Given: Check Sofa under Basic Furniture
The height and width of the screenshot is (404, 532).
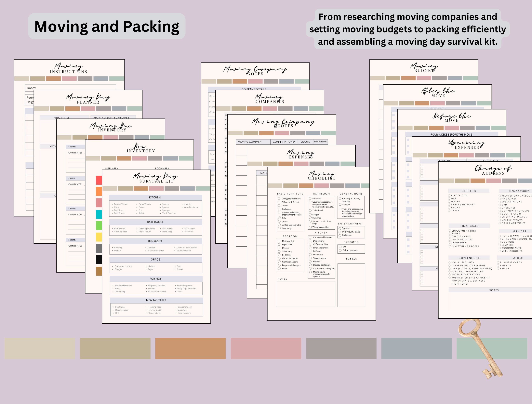Looking at the screenshot, I should click(x=279, y=218).
